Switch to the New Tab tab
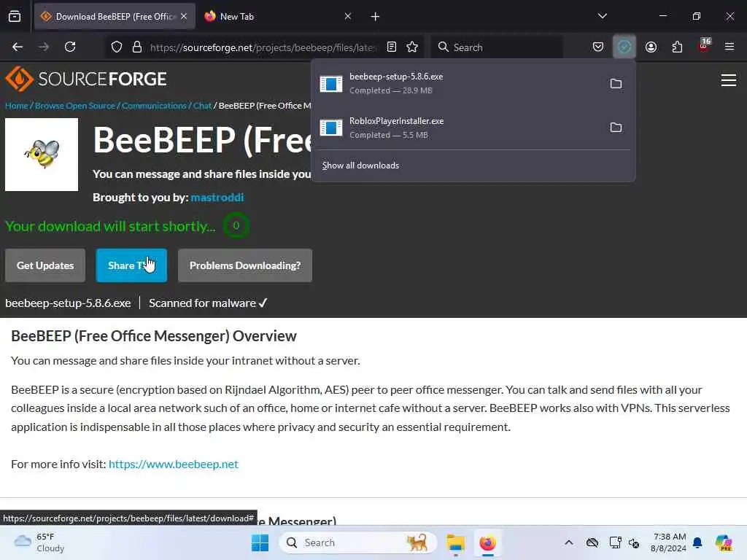This screenshot has height=560, width=747. point(277,17)
